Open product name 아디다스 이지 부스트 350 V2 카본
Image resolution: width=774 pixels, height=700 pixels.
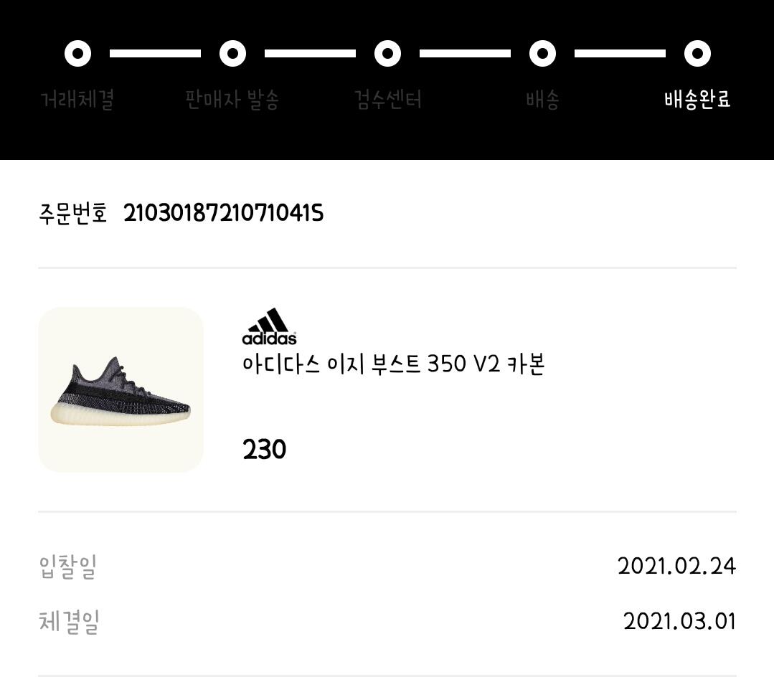click(x=393, y=364)
